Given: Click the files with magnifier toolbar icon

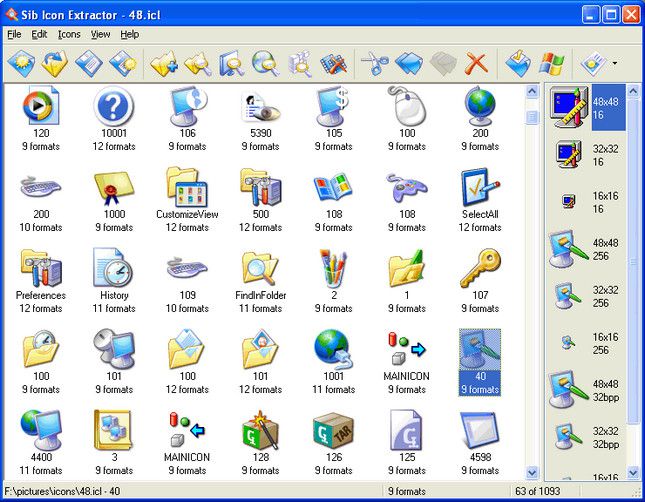Looking at the screenshot, I should 300,63.
